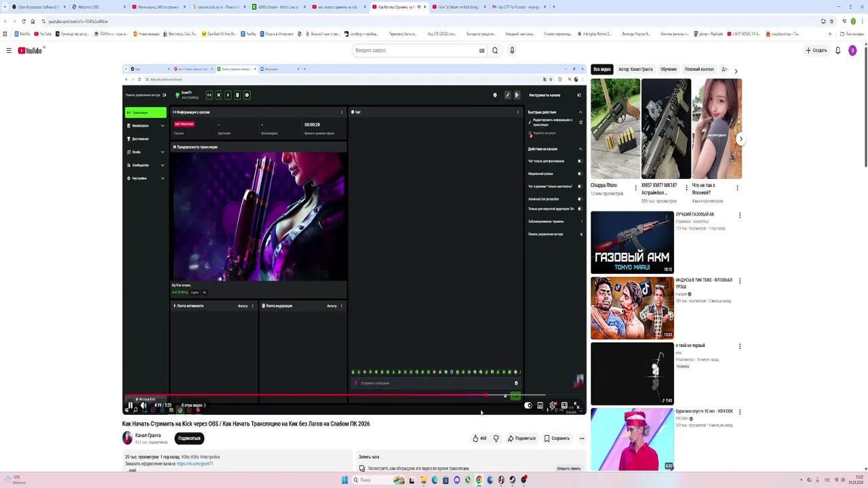The image size is (868, 488).
Task: Select the Все видео chip
Action: [602, 69]
